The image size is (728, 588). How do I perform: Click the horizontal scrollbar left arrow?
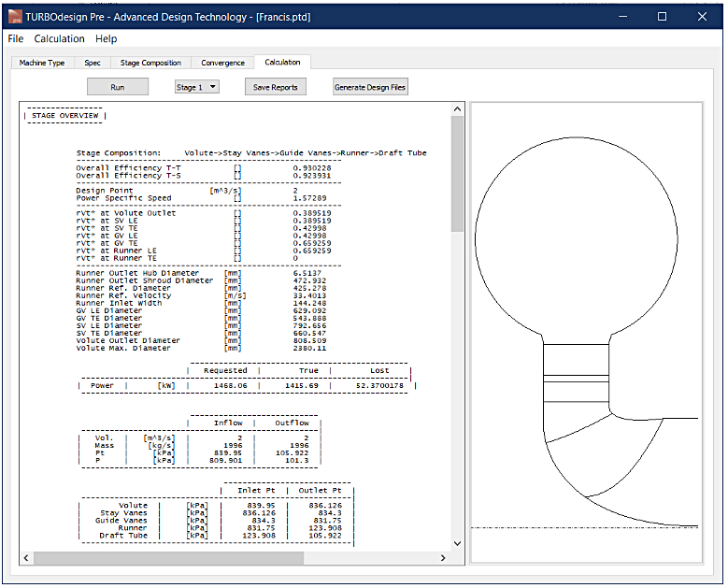28,558
